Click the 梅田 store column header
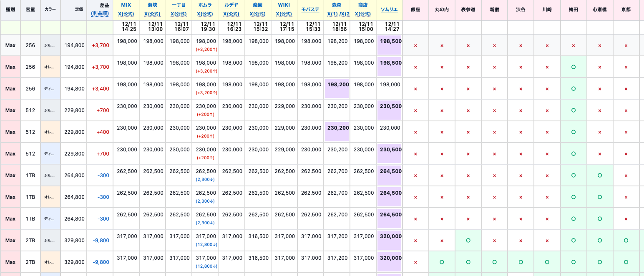Screen dimensions: 644x276 (574, 10)
